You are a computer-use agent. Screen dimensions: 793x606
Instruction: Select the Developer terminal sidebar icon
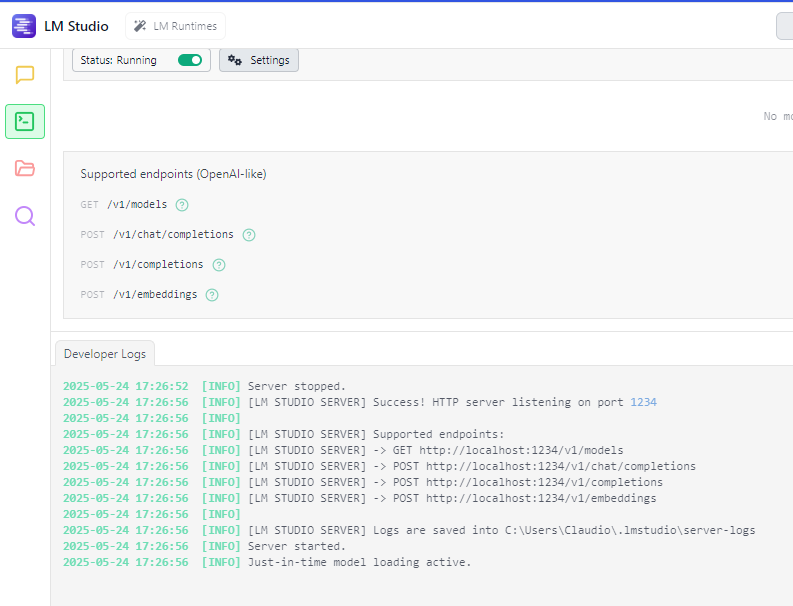pos(25,121)
